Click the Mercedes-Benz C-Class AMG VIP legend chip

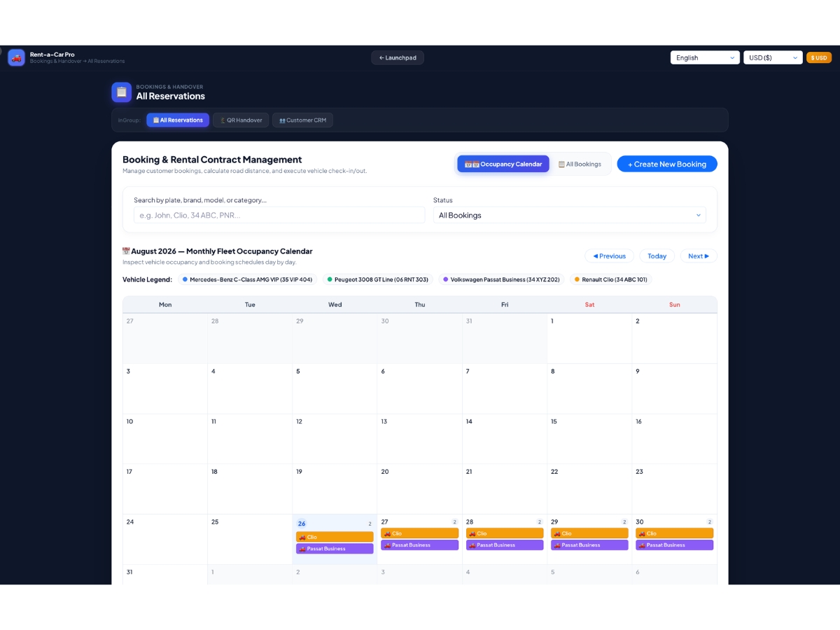(x=248, y=279)
